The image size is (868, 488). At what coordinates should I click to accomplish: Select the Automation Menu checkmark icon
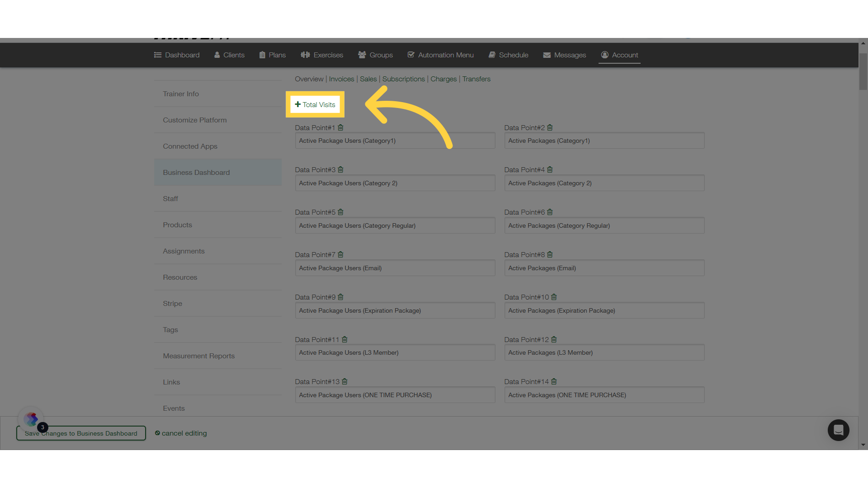click(411, 55)
